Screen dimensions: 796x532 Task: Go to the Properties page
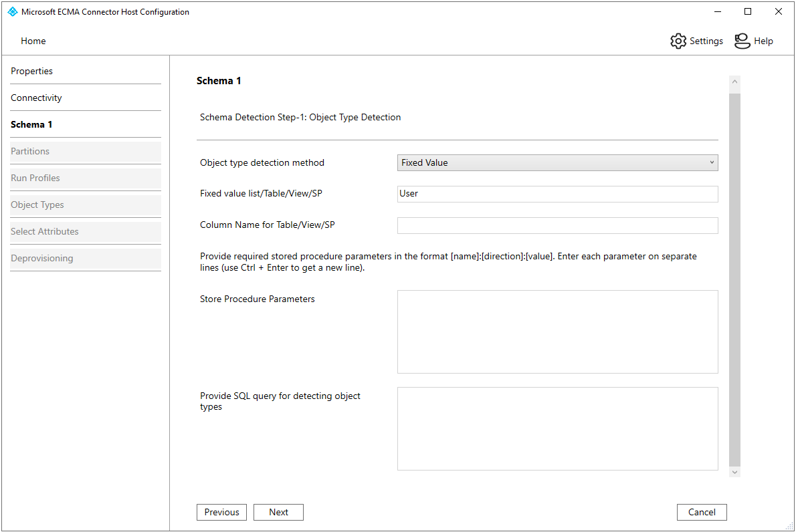pyautogui.click(x=32, y=71)
